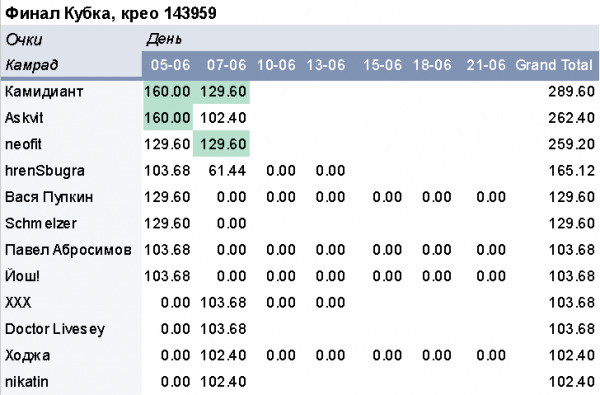Viewport: 600px width, 395px height.
Task: Click Schmelzer's 05-06 value 129.60
Action: pyautogui.click(x=167, y=224)
